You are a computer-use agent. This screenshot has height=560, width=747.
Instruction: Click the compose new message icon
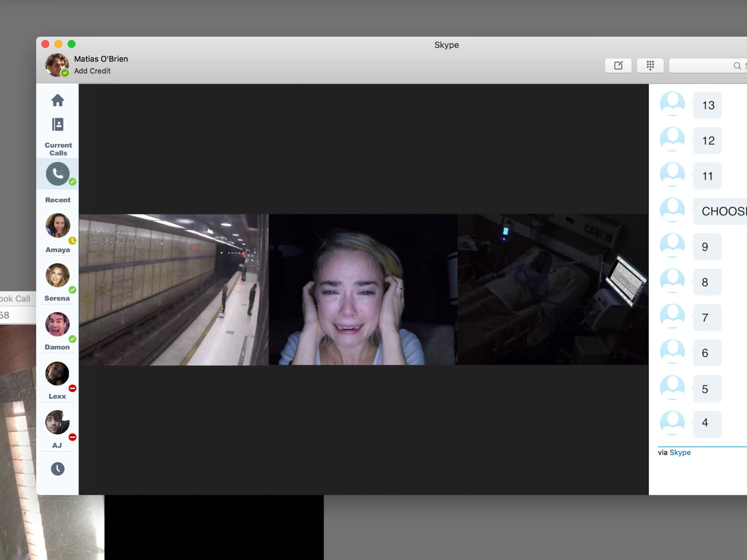point(618,66)
